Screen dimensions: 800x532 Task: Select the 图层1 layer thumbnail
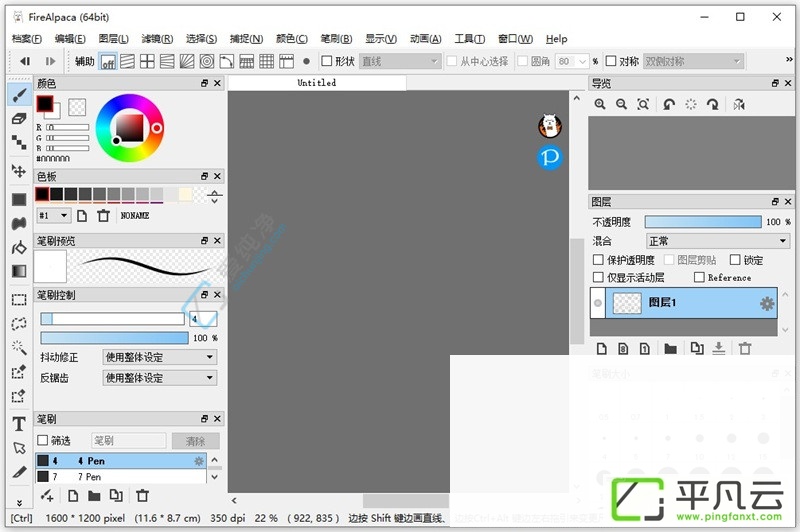click(x=627, y=303)
